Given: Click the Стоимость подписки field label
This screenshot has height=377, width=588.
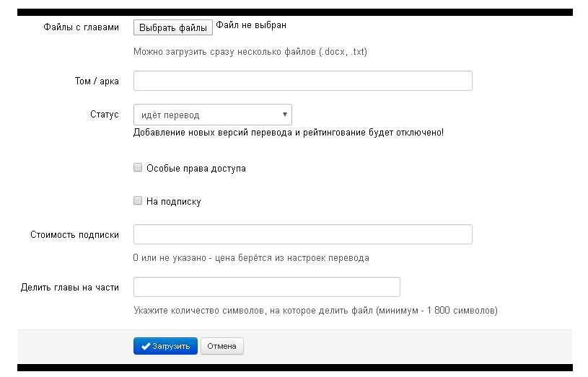Looking at the screenshot, I should pos(74,234).
